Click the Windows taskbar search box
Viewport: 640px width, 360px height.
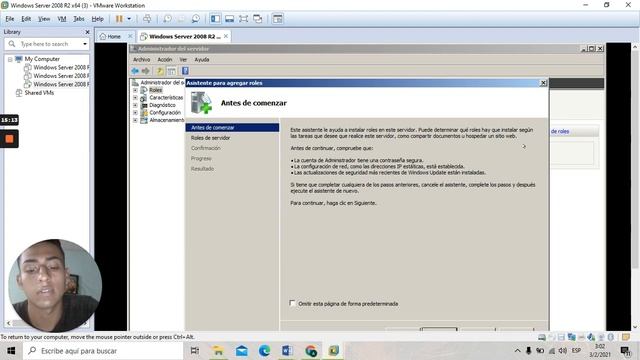[x=103, y=351]
